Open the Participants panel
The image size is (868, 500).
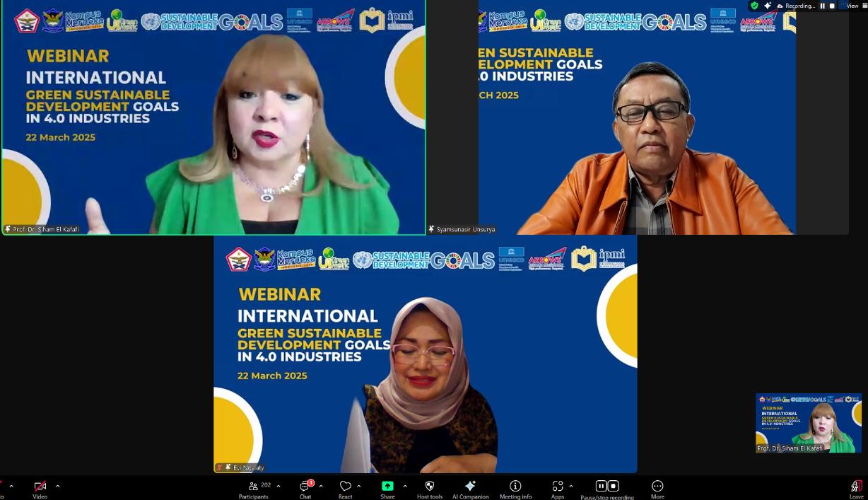(x=253, y=489)
